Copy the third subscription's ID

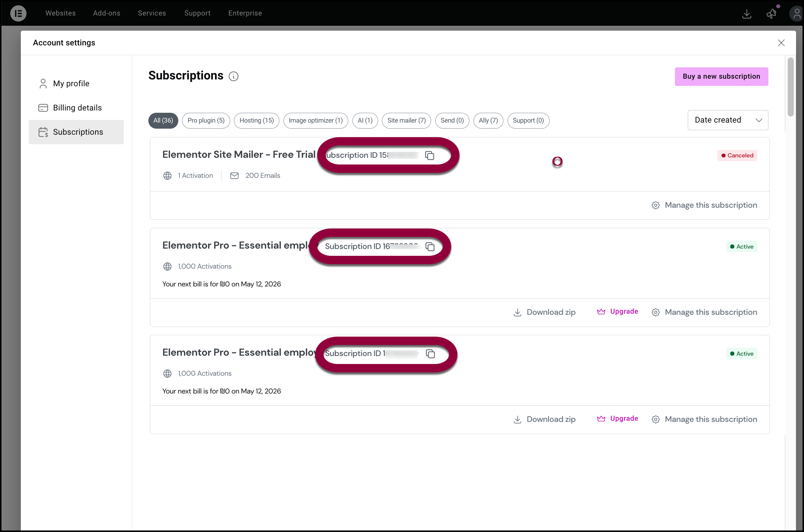click(430, 354)
